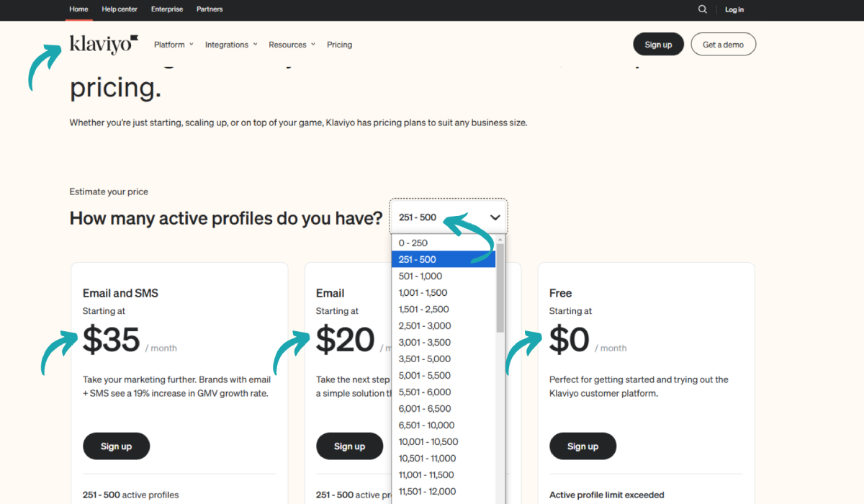Open the Resources dropdown menu

coord(292,45)
